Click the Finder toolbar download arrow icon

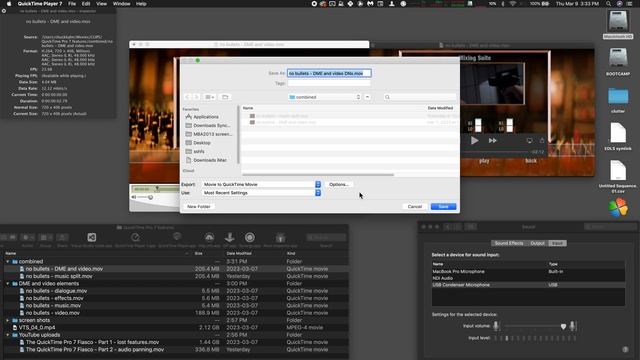pyautogui.click(x=229, y=237)
